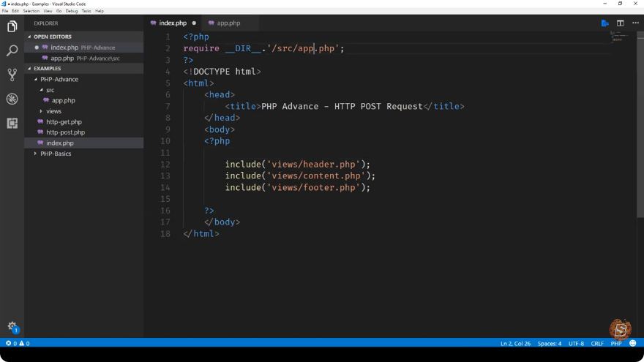
Task: Open the Debug view icon
Action: 12,99
